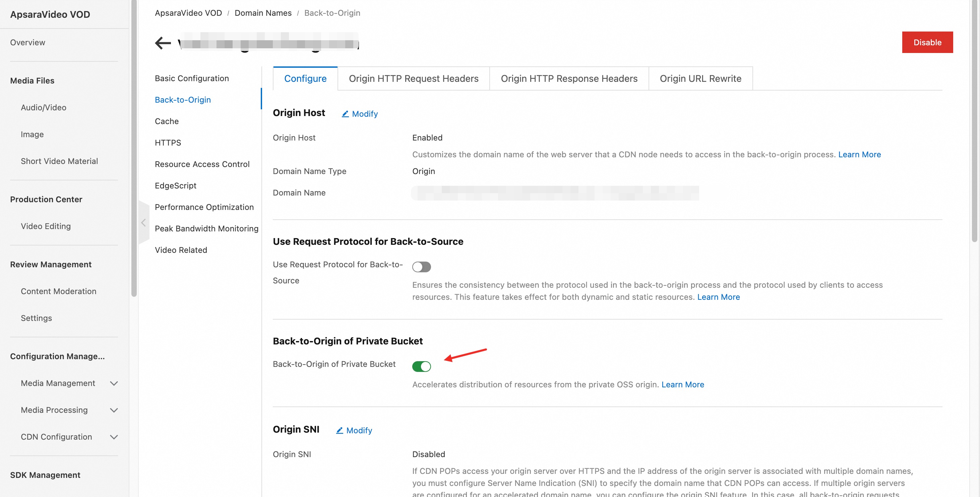Click the ApsaraVideo VOD sidebar title
Image resolution: width=980 pixels, height=497 pixels.
coord(50,14)
